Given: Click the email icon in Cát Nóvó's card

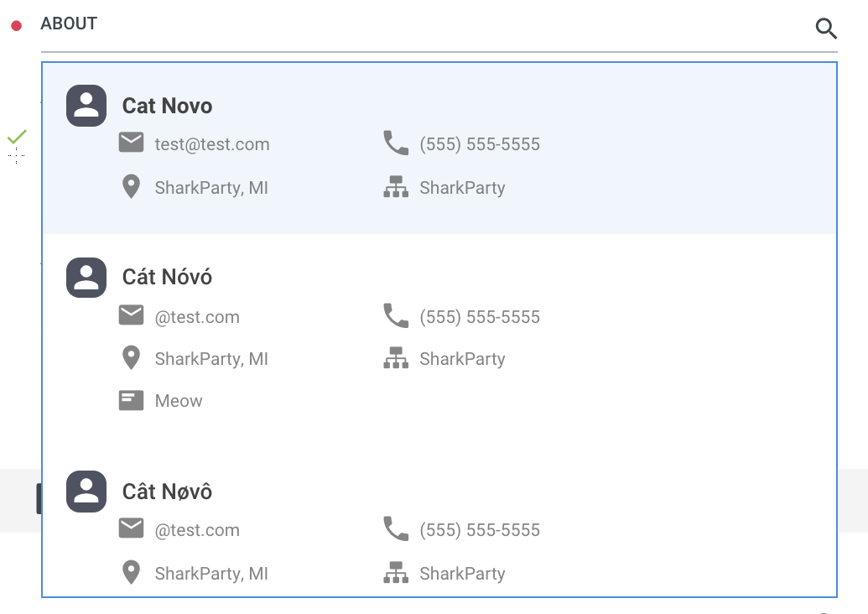Looking at the screenshot, I should 131,315.
